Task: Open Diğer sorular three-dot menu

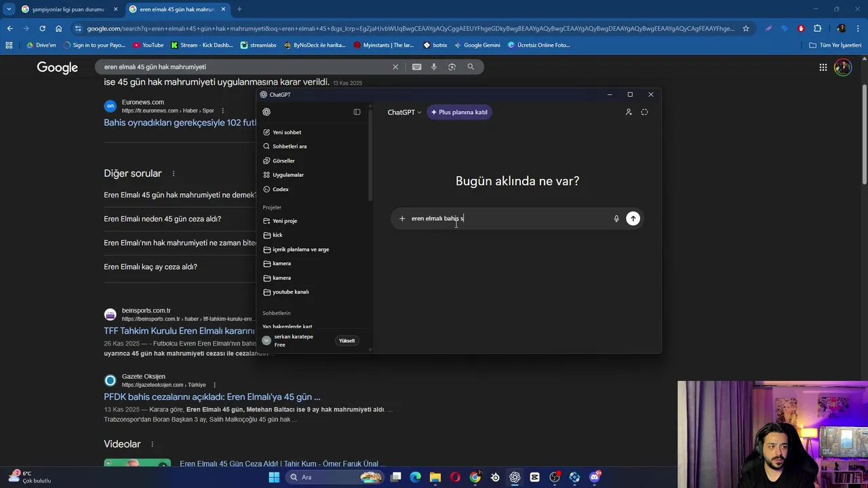Action: (x=174, y=174)
